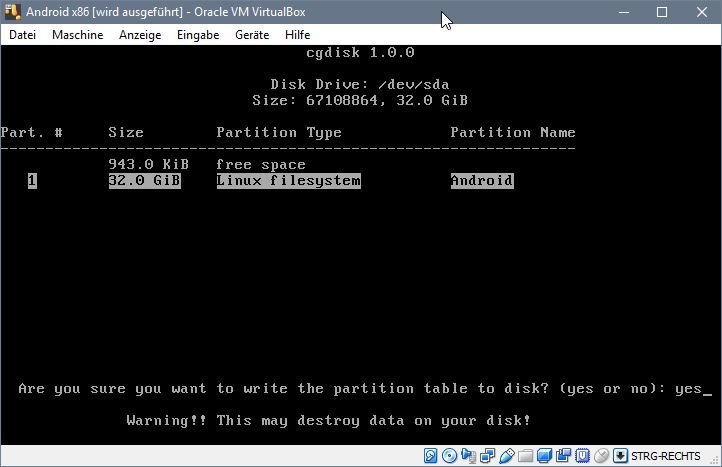Open the Anzeige menu
The image size is (722, 467).
point(140,35)
